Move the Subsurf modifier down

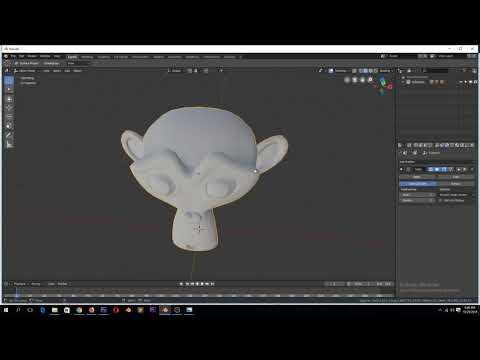[465, 169]
